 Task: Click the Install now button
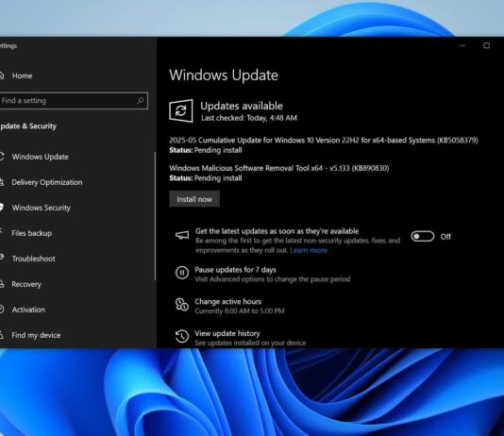click(194, 199)
